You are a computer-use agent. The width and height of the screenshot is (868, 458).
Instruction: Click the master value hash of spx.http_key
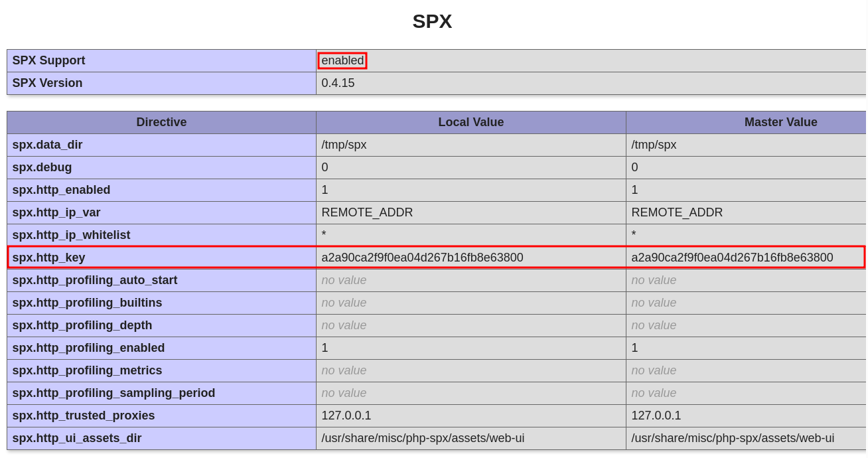coord(732,258)
